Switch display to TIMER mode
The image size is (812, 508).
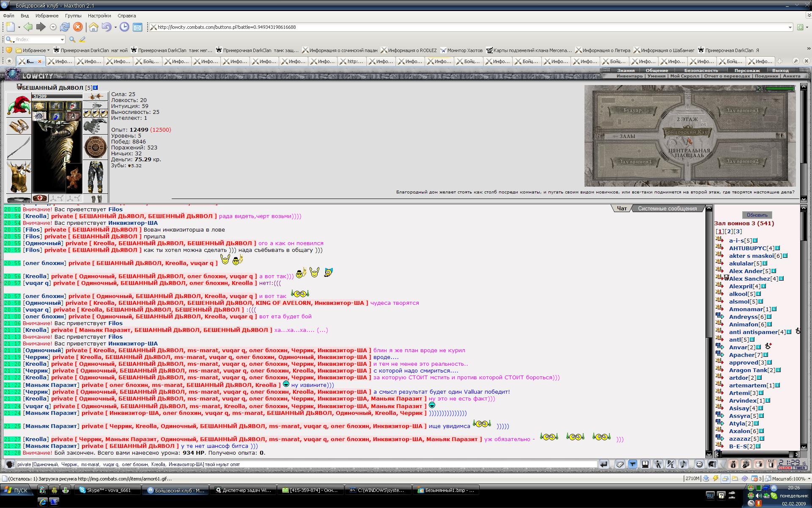coord(800,468)
